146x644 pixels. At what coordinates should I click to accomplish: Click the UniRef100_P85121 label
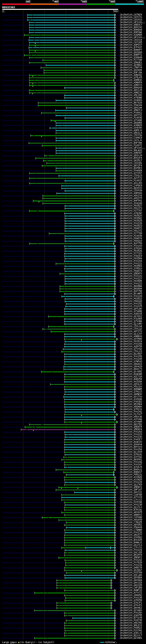pyautogui.click(x=131, y=475)
